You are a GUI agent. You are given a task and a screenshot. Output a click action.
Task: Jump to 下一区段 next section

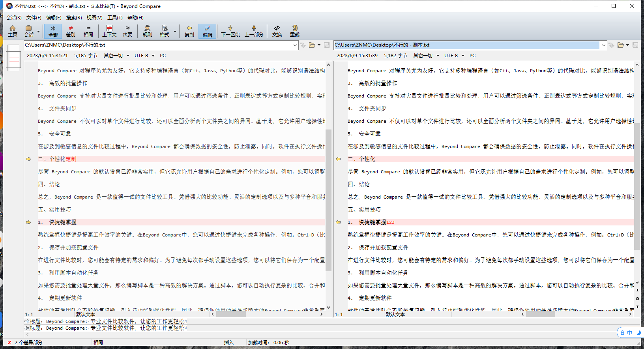click(230, 31)
